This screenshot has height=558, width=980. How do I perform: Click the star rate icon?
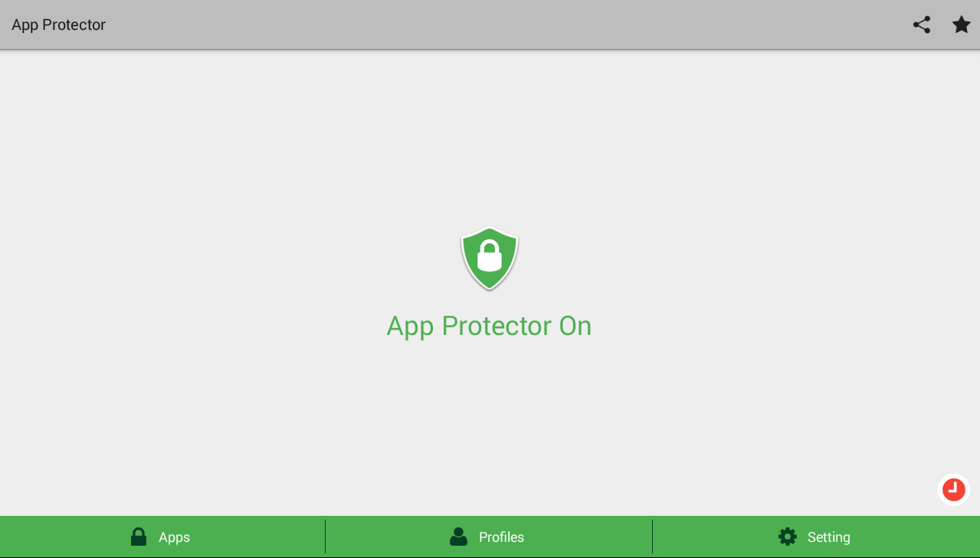tap(961, 25)
